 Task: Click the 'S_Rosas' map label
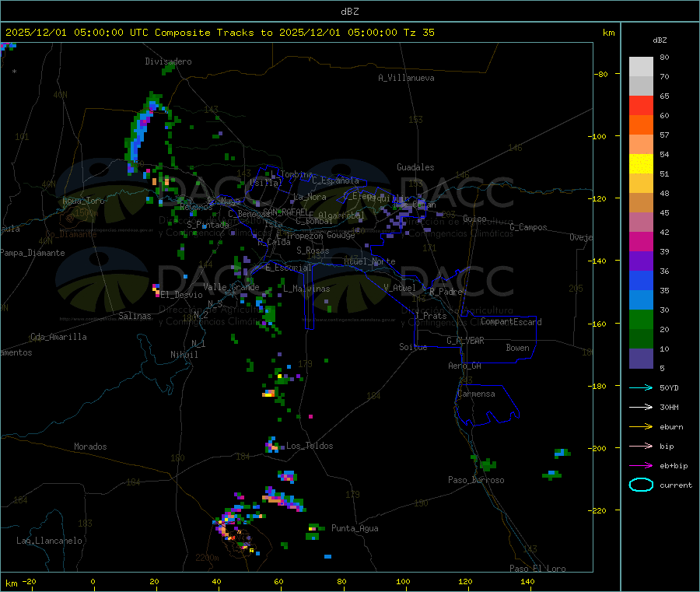point(313,251)
